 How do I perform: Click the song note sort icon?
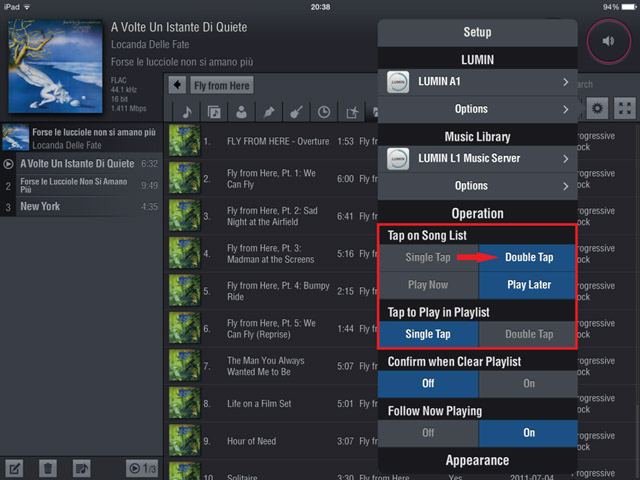tap(187, 111)
